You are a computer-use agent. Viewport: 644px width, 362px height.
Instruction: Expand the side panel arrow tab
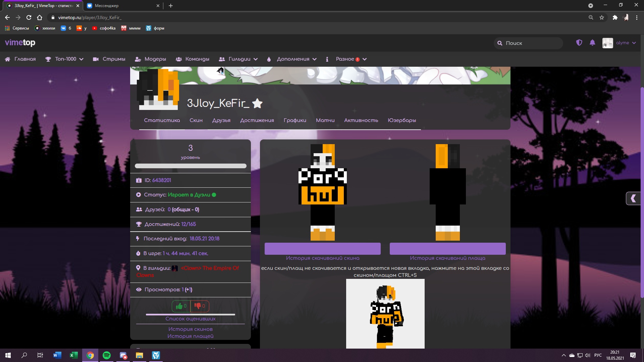pos(634,198)
